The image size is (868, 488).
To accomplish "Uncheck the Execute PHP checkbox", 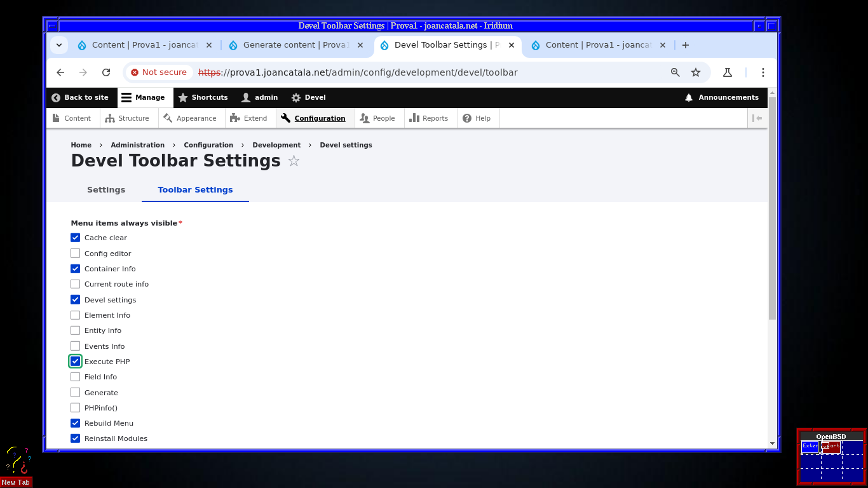I will pos(75,362).
